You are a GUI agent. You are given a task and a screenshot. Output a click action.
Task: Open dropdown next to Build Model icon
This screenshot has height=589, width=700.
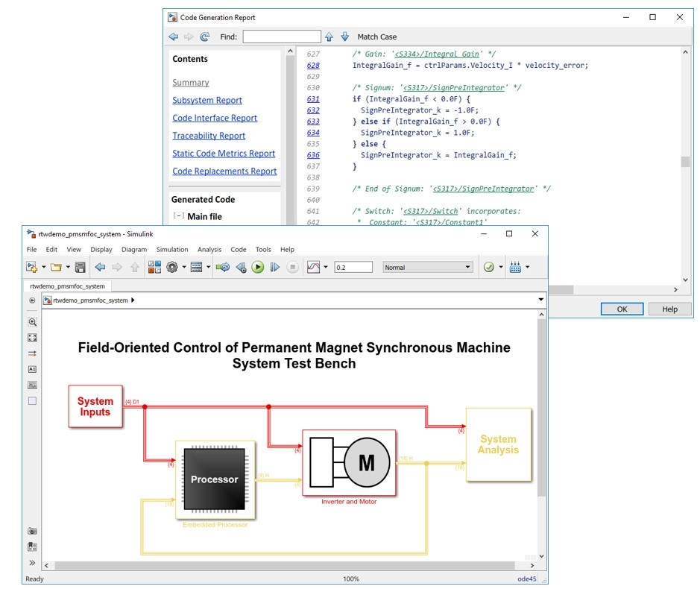click(527, 267)
